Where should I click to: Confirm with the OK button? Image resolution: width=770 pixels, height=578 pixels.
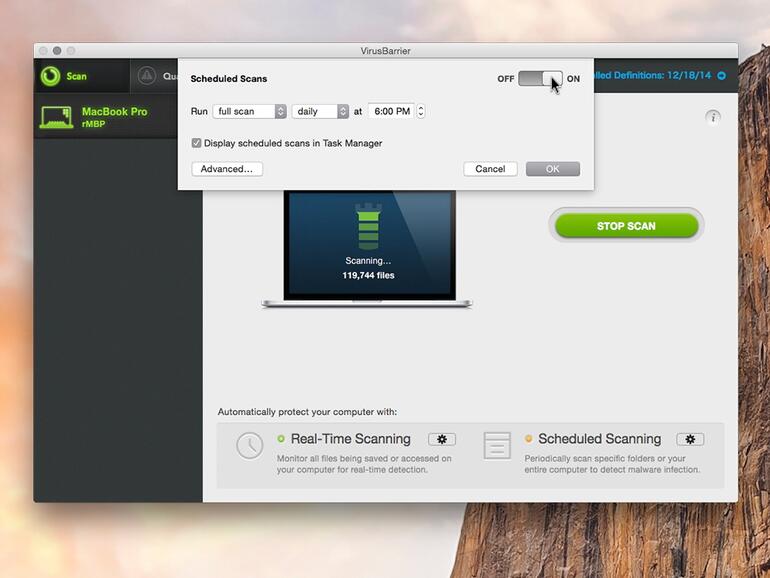[x=552, y=169]
